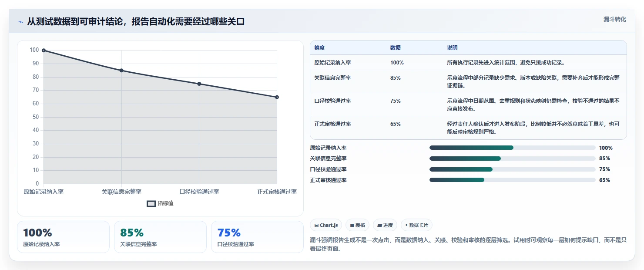The image size is (644, 270).
Task: Click the 数据 table column header
Action: pyautogui.click(x=396, y=48)
